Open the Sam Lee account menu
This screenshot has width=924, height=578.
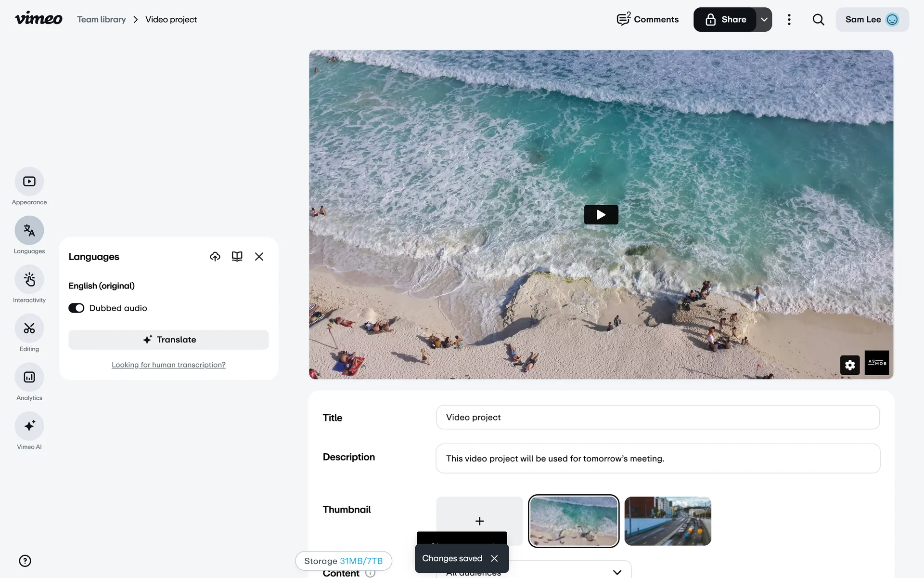pos(872,20)
